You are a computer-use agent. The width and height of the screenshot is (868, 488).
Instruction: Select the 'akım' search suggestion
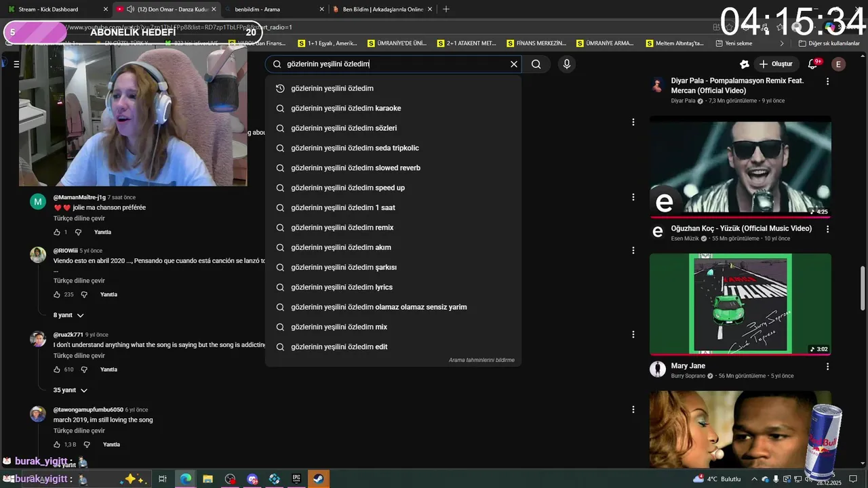click(x=393, y=247)
